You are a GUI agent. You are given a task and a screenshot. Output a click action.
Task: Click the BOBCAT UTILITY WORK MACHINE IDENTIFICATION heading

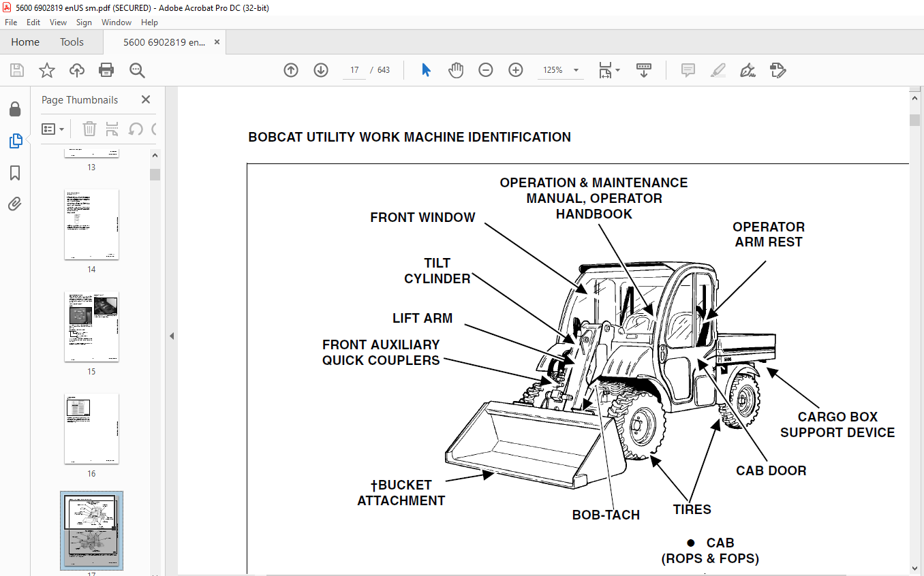coord(410,137)
